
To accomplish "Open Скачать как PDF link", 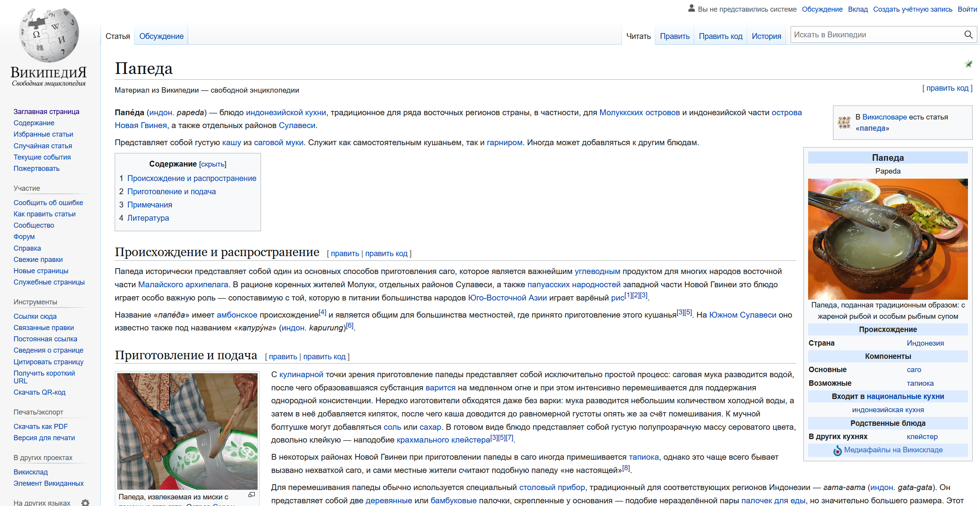I will point(40,427).
